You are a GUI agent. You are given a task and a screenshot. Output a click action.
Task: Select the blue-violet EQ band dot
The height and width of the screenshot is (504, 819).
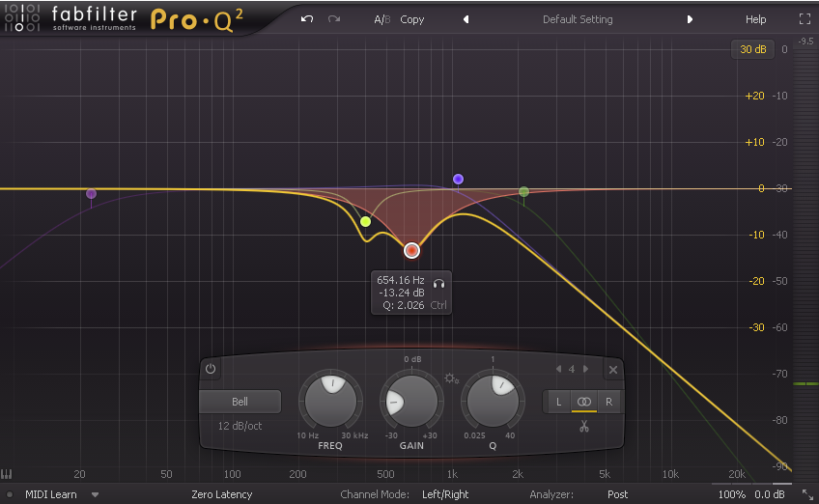pos(458,180)
